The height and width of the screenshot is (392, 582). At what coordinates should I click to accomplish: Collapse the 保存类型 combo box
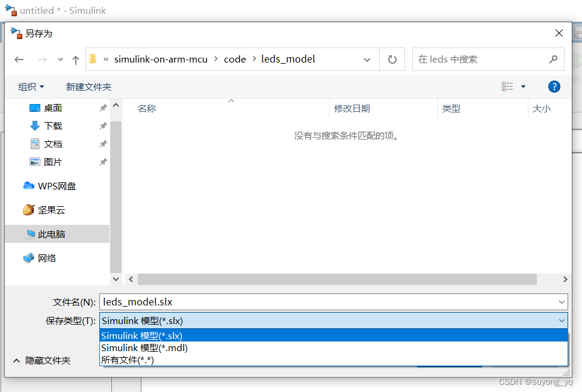coord(562,321)
